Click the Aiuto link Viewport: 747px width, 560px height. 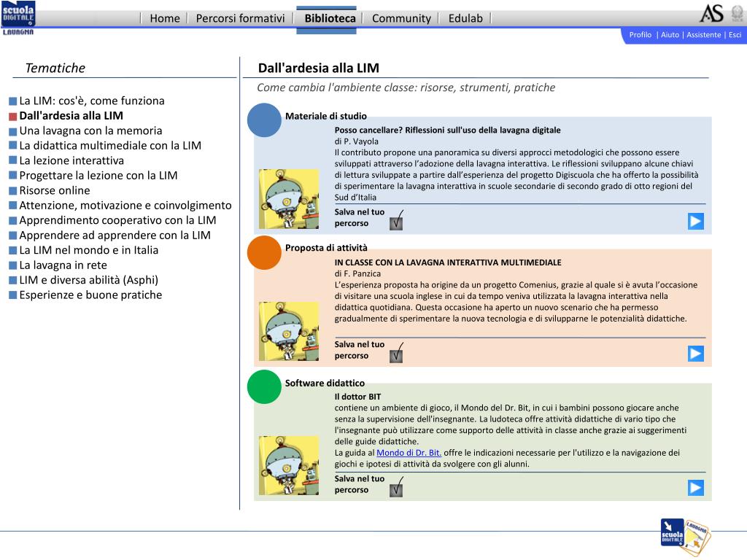click(670, 35)
